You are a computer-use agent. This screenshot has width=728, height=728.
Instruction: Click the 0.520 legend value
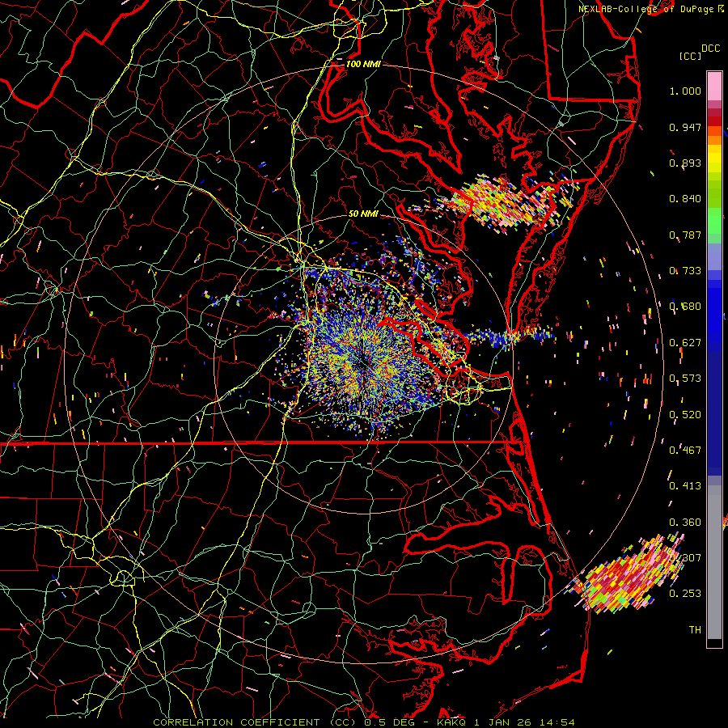click(685, 415)
